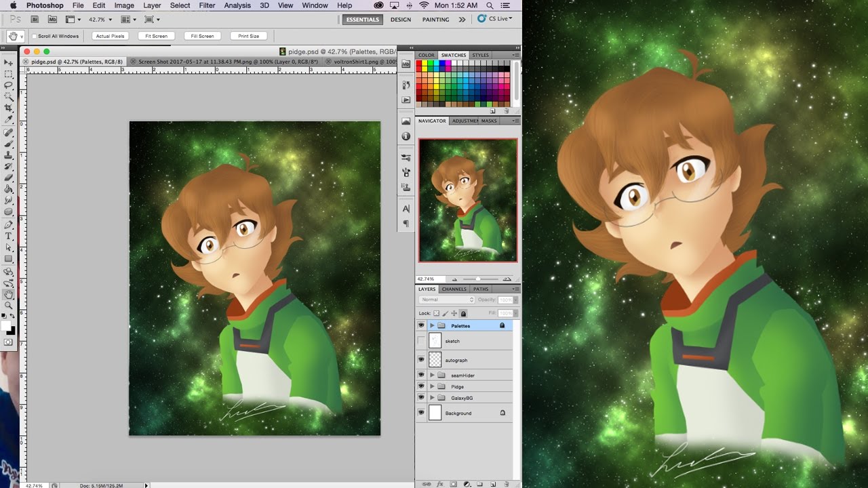Open the CS Live dropdown

coord(494,19)
